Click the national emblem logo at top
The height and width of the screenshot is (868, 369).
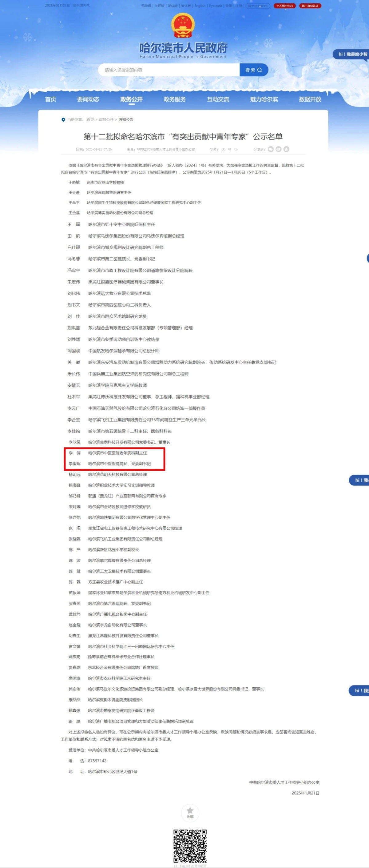click(183, 26)
